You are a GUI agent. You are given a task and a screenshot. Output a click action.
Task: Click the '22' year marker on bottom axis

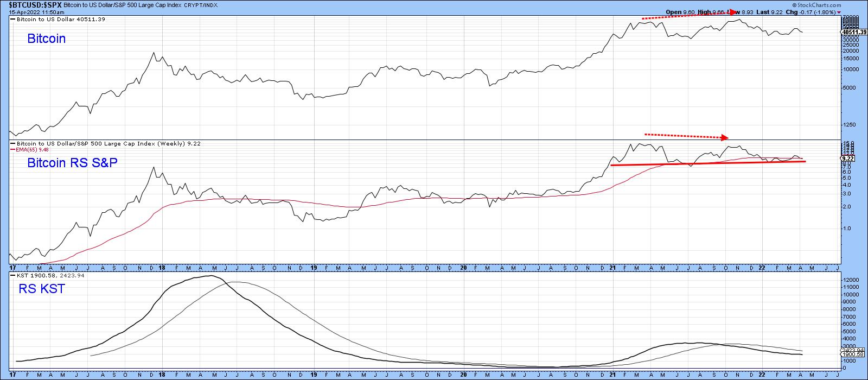click(762, 375)
